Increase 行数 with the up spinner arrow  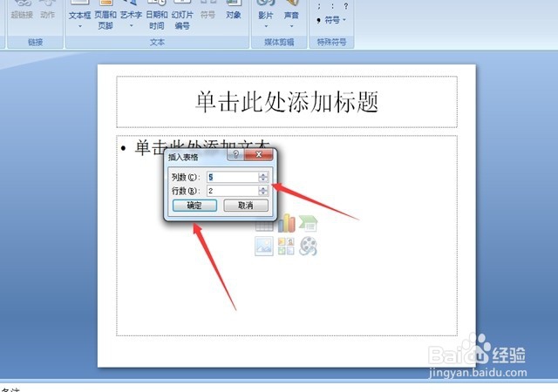263,188
